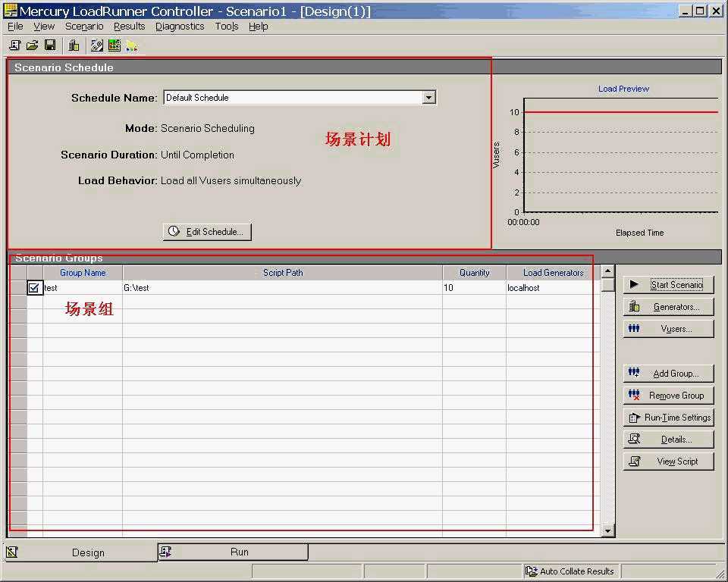Click the red 10-Vuser line in Load Preview
The image size is (728, 582).
click(x=621, y=112)
